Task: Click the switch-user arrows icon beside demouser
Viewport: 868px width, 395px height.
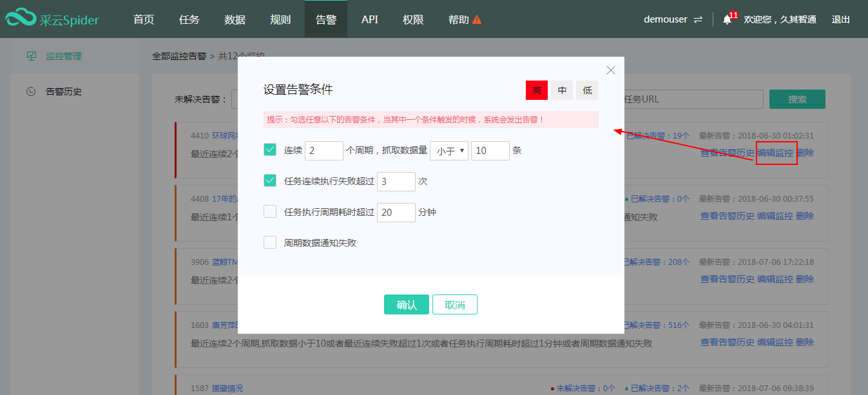Action: [698, 20]
